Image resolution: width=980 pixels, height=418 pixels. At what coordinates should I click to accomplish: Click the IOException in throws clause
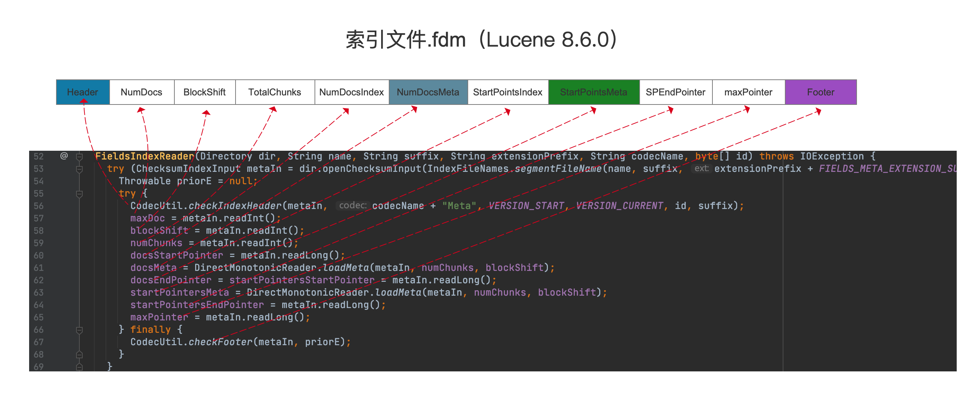click(x=832, y=156)
